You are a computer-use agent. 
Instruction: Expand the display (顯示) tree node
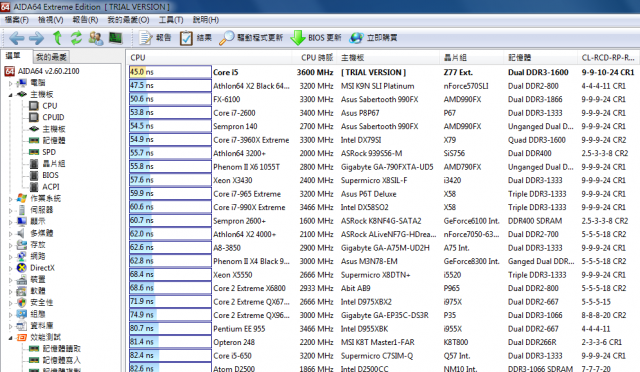point(11,222)
